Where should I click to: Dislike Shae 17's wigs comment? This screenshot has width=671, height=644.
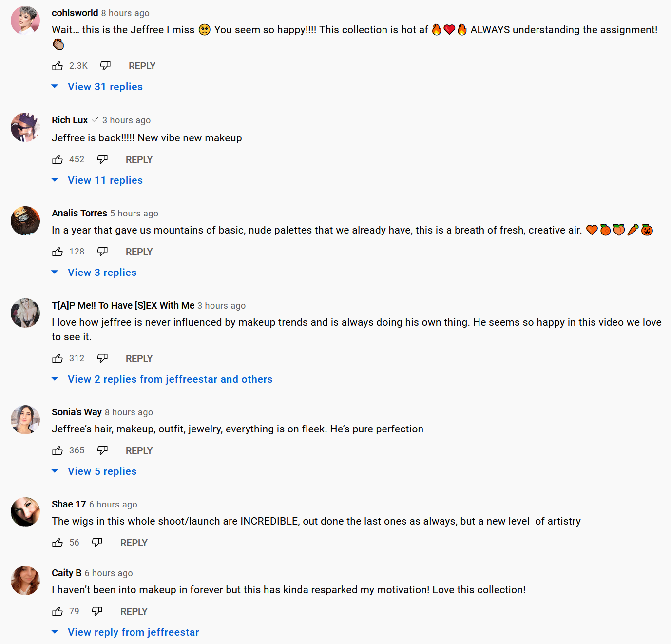(97, 543)
